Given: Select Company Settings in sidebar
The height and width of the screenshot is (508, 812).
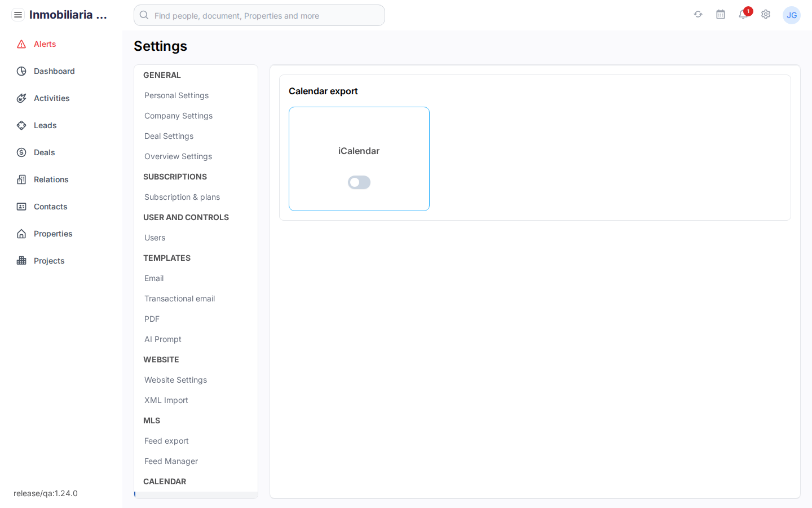Looking at the screenshot, I should point(178,116).
